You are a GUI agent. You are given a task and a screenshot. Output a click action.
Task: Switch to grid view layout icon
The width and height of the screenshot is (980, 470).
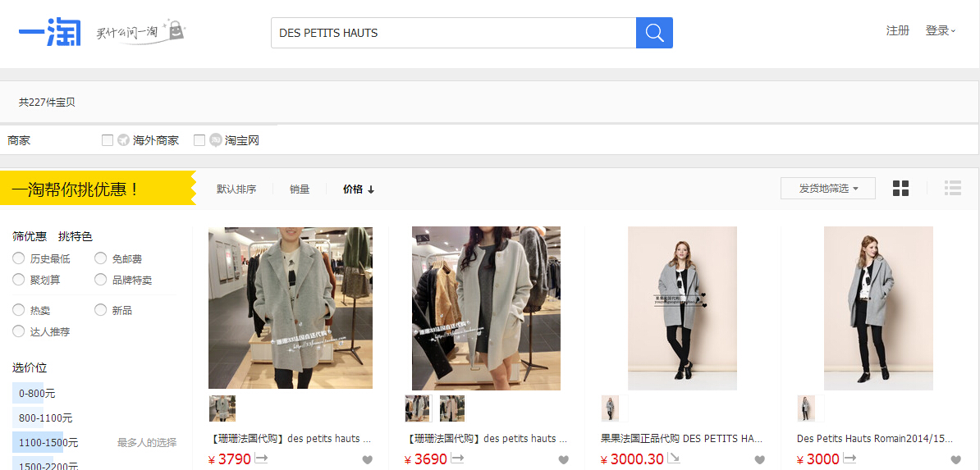900,188
